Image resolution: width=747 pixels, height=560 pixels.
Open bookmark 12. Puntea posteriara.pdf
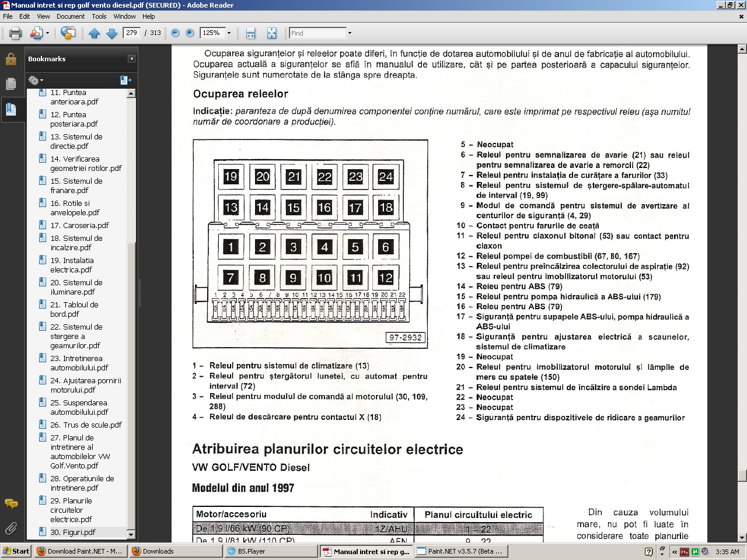coord(74,119)
